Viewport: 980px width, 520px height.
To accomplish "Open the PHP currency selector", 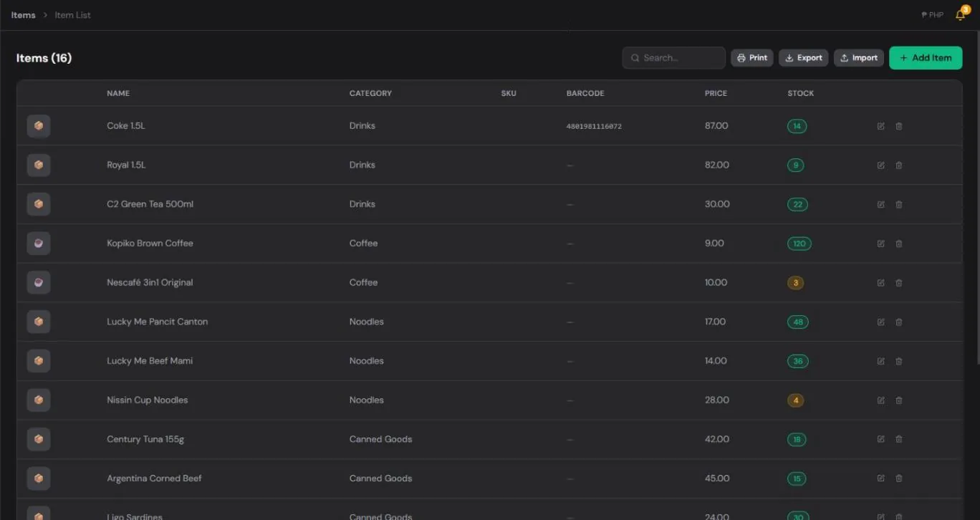I will tap(933, 15).
